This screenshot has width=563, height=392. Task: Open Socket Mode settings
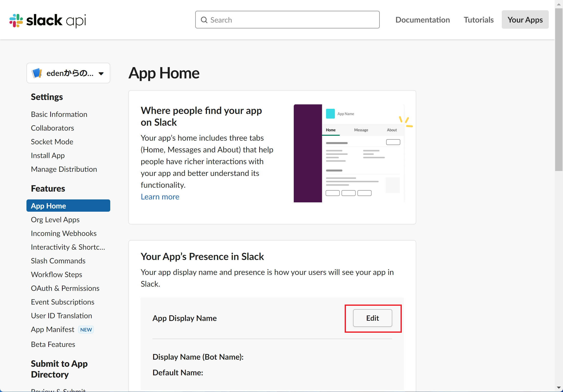pos(52,142)
